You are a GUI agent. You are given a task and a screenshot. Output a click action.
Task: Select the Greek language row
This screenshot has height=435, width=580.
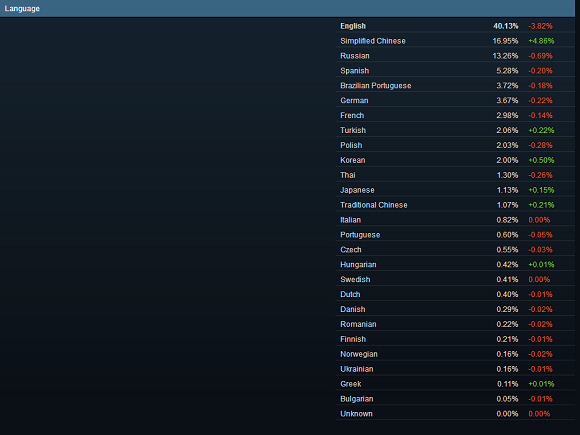[455, 384]
